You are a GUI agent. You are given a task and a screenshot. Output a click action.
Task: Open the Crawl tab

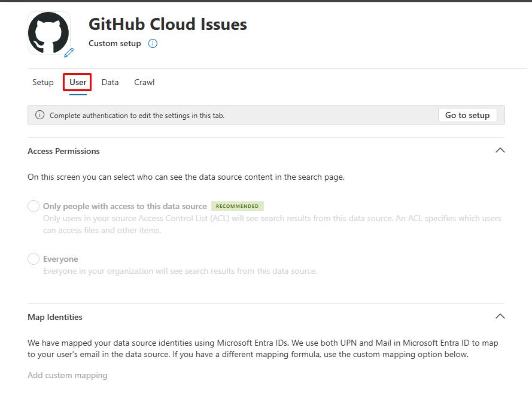pos(144,83)
